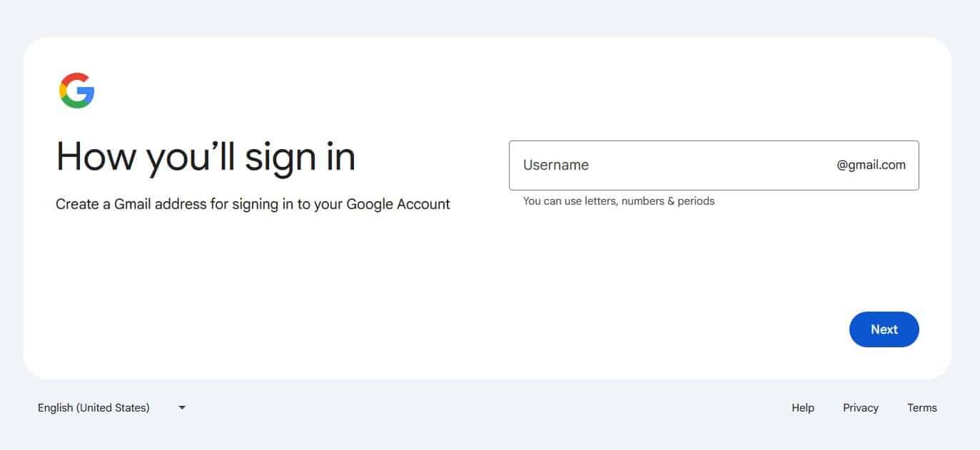The height and width of the screenshot is (450, 980).
Task: Click the "How you'll sign in" heading
Action: click(206, 156)
